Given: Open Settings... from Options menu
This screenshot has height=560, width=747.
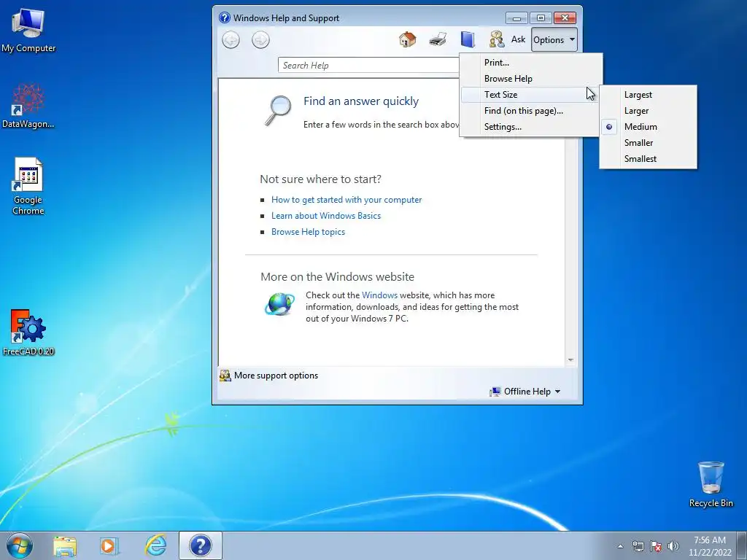Looking at the screenshot, I should coord(530,127).
